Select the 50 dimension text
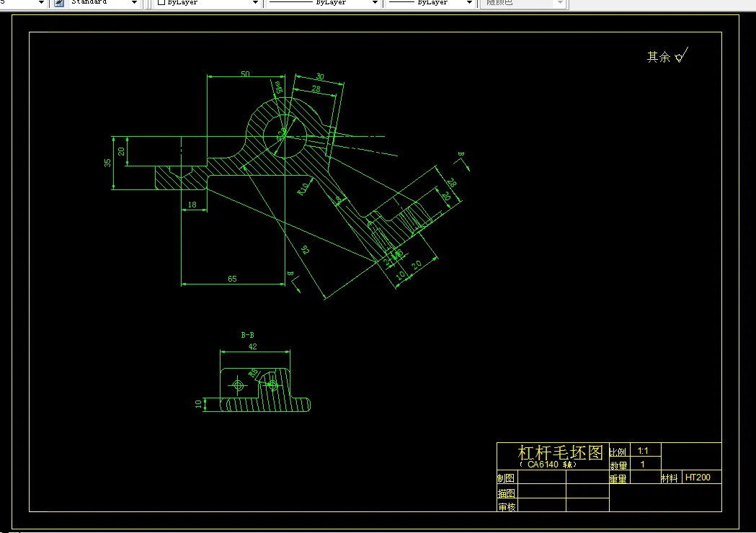The image size is (756, 533). 246,73
